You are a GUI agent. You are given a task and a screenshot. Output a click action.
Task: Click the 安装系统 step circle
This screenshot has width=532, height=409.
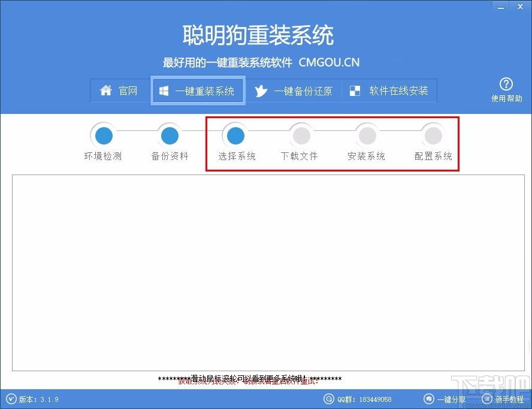pos(367,136)
